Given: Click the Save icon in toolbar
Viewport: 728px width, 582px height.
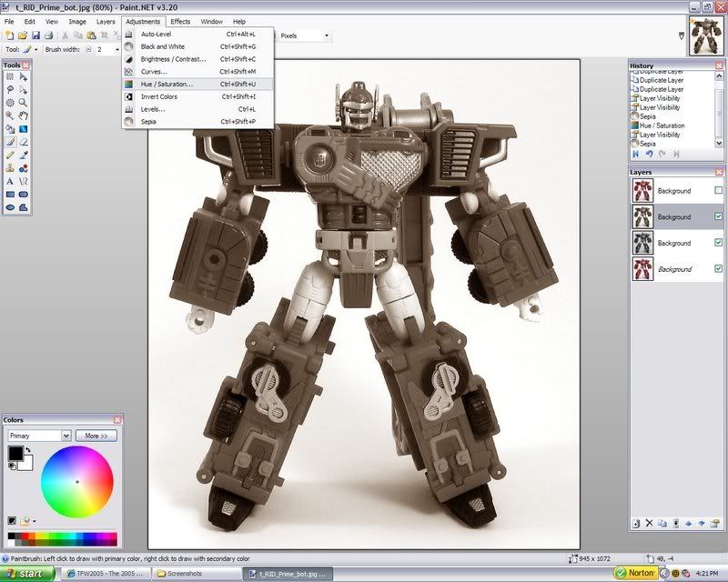Looking at the screenshot, I should pyautogui.click(x=35, y=35).
